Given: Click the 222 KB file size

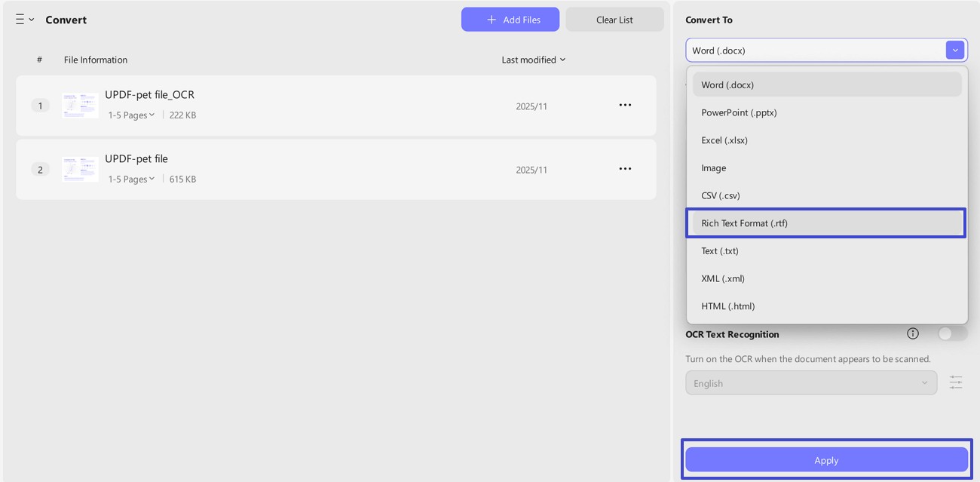Looking at the screenshot, I should click(x=182, y=115).
